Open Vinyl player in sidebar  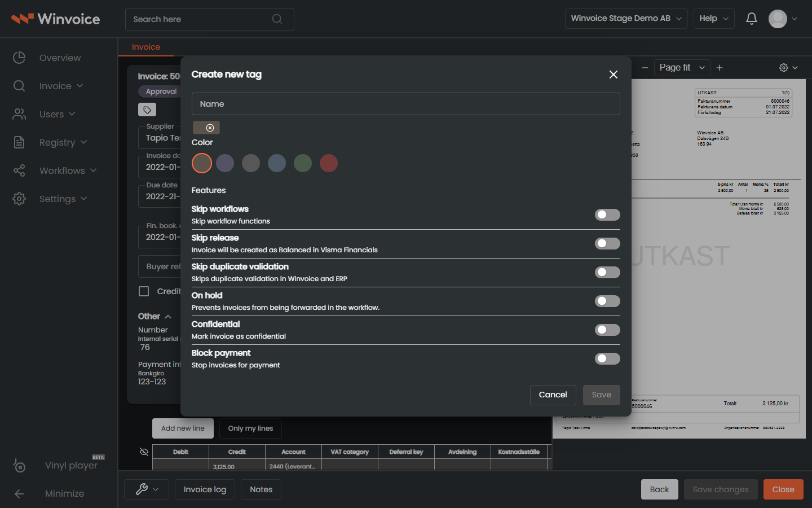tap(71, 465)
